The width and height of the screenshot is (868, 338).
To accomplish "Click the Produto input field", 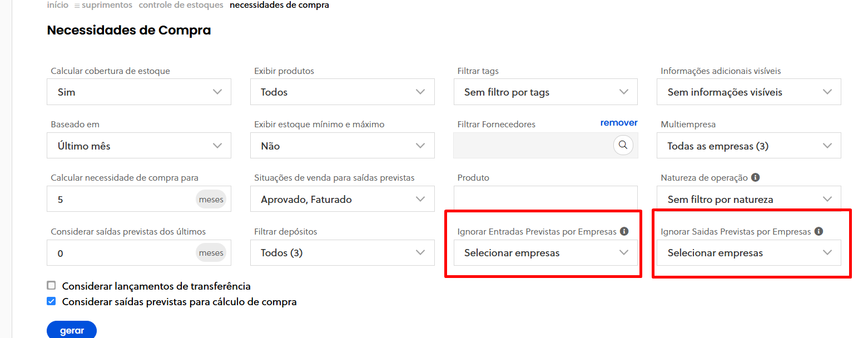I will pyautogui.click(x=545, y=198).
